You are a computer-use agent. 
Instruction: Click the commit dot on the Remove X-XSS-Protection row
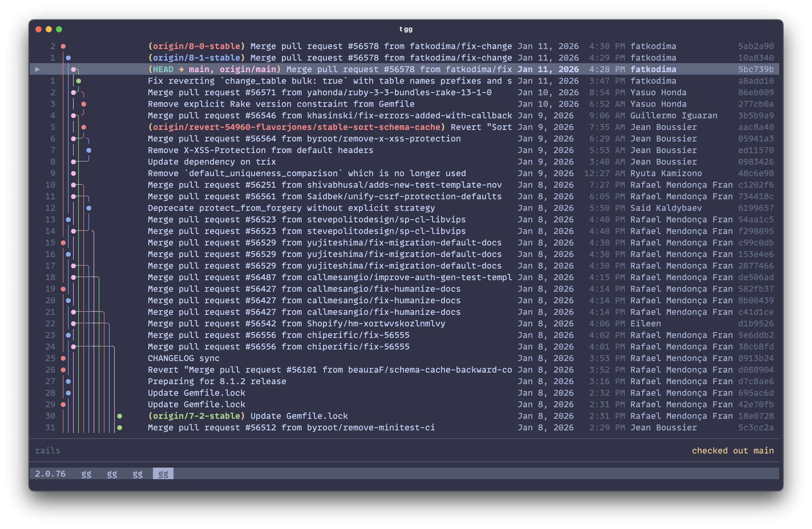(89, 150)
